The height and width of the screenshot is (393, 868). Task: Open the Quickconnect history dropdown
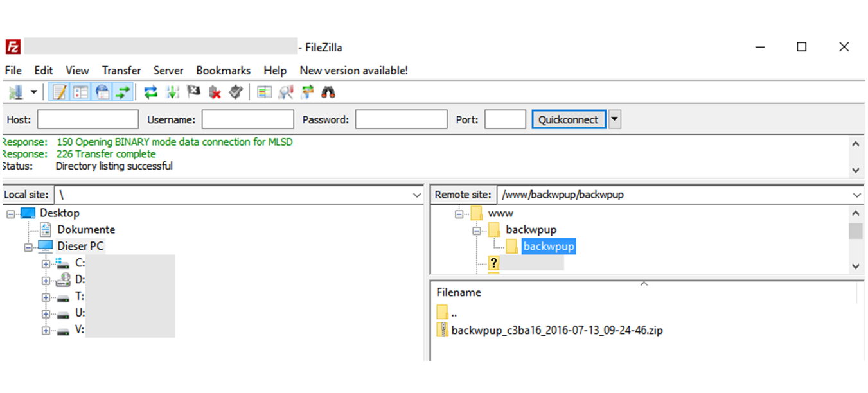pos(615,119)
